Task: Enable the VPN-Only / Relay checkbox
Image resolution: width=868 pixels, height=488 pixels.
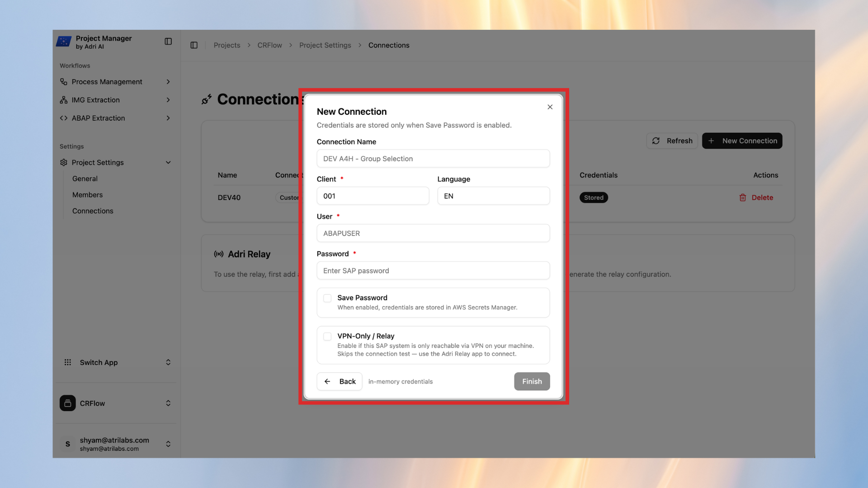Action: pyautogui.click(x=327, y=336)
